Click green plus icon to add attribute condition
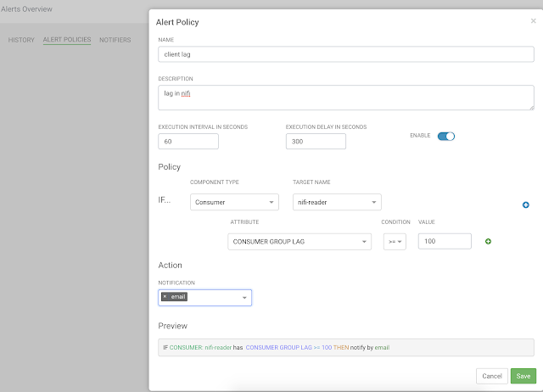The height and width of the screenshot is (392, 543). 488,241
